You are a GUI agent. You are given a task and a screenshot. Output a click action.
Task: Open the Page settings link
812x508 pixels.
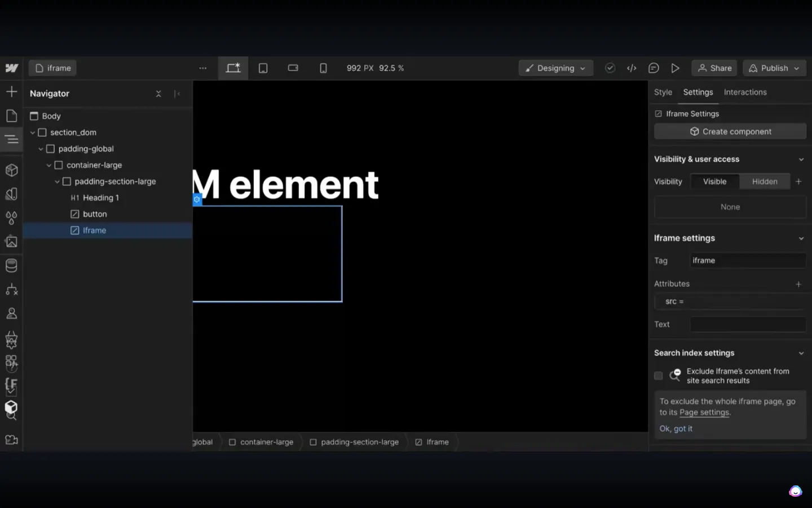704,413
